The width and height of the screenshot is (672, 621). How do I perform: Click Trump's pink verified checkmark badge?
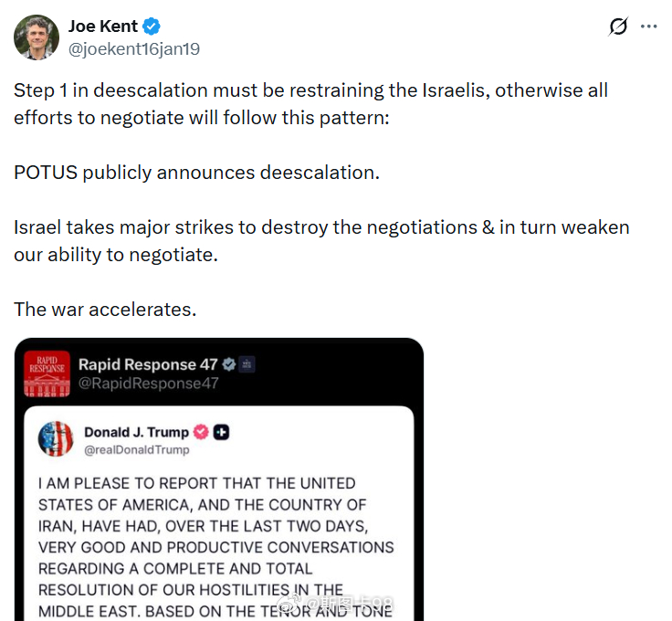point(201,432)
